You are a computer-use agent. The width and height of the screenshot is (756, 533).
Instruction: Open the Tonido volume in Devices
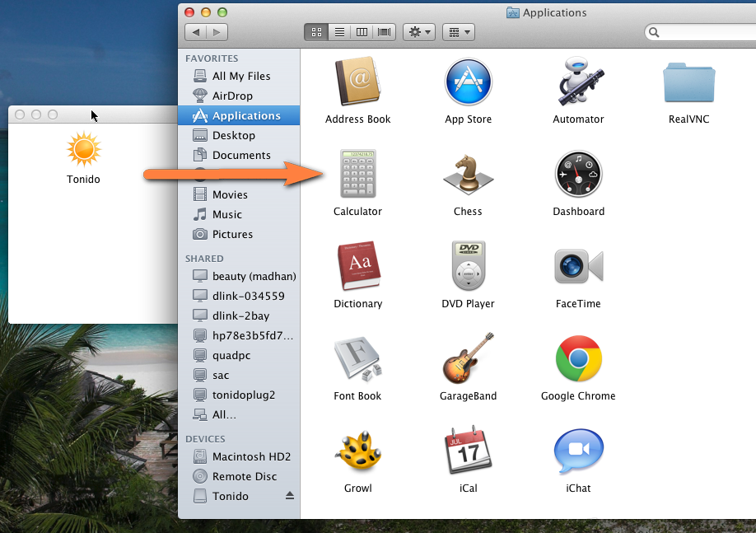pos(239,496)
